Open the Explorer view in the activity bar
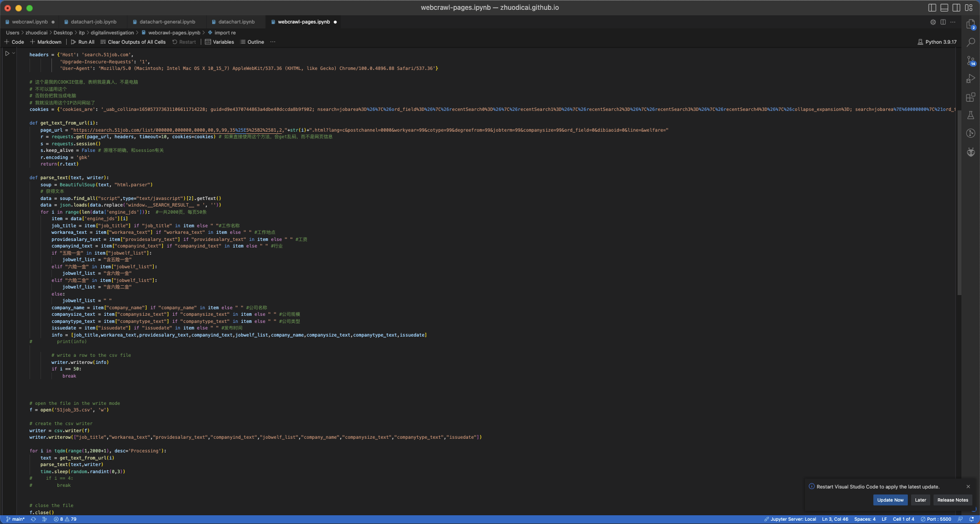The image size is (980, 524). [x=971, y=24]
